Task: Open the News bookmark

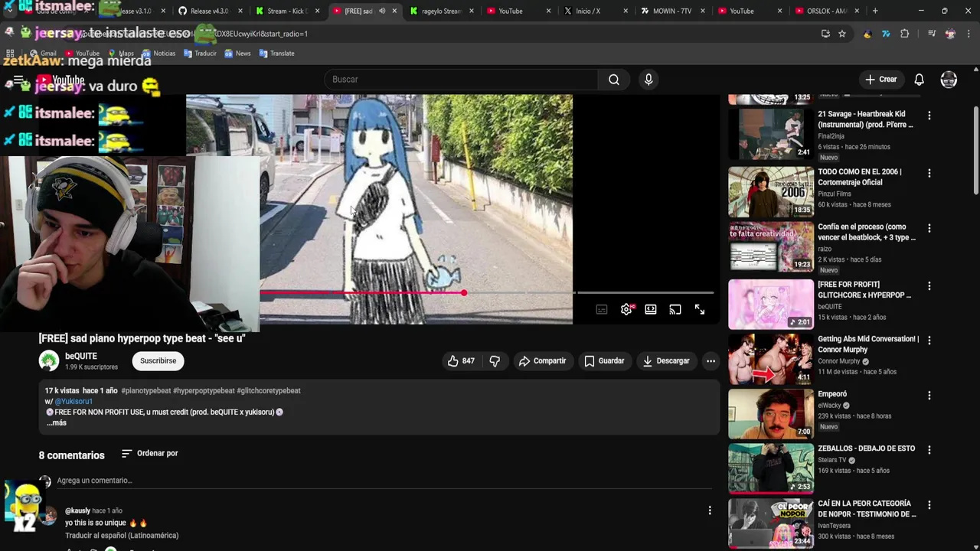Action: tap(237, 54)
